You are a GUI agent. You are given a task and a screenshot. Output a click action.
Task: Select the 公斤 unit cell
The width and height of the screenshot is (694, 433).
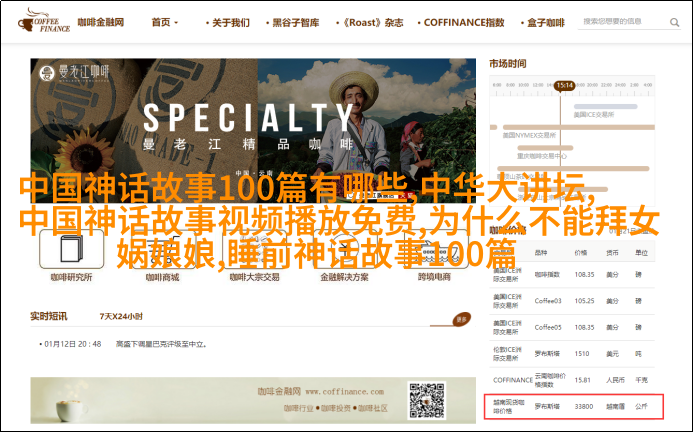tap(641, 406)
